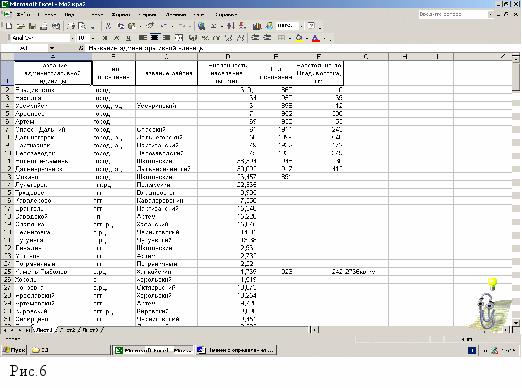Open the 03 folder taskbar button
This screenshot has height=388, width=522.
(70, 350)
